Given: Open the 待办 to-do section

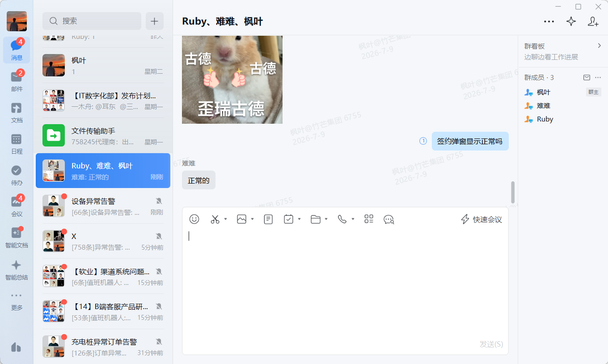Looking at the screenshot, I should tap(17, 175).
